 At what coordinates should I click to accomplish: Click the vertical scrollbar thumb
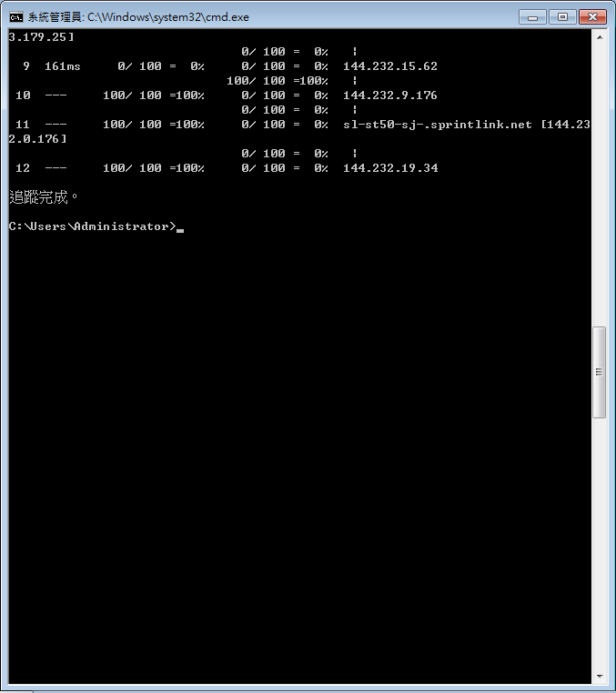(600, 372)
